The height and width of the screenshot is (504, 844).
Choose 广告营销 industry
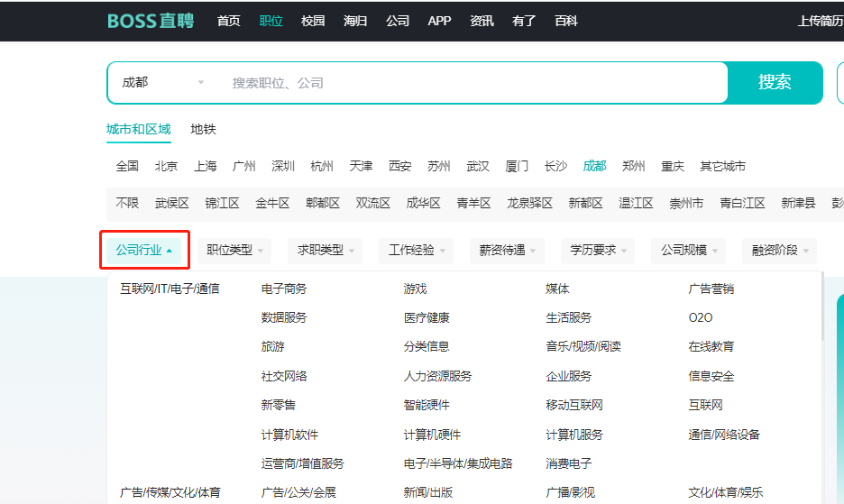(711, 289)
